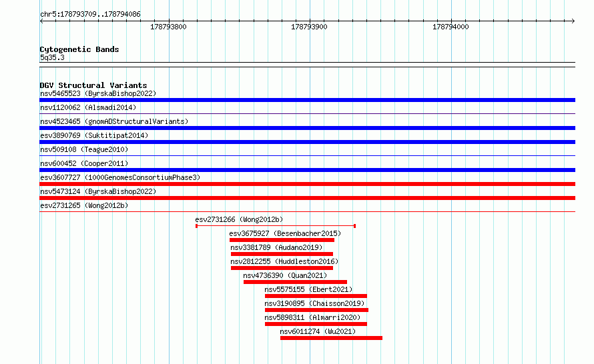Click red bar under nsv2812255 (Huddleston2016)
This screenshot has width=594, height=364.
pyautogui.click(x=282, y=268)
